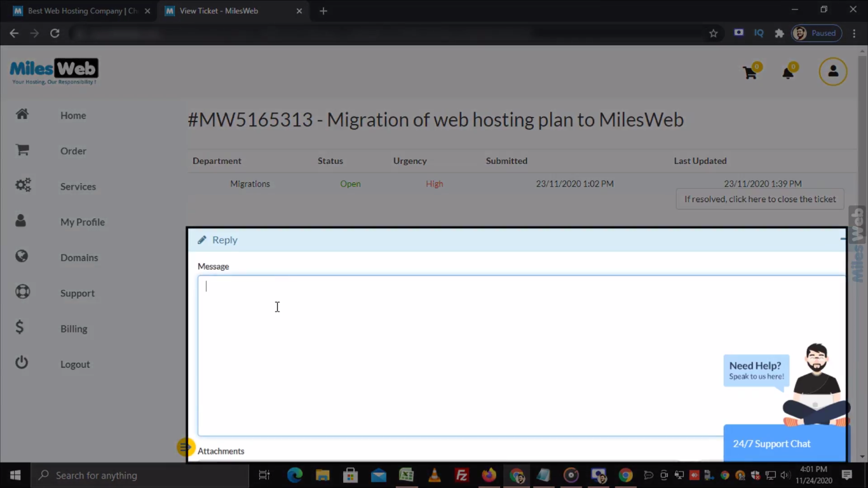Open FileZilla from the taskbar

462,475
